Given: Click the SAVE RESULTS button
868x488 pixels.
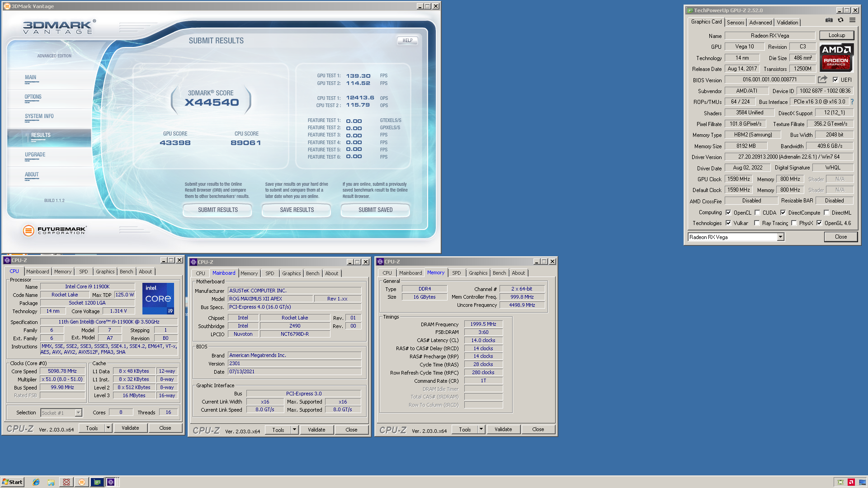Looking at the screenshot, I should coord(297,210).
